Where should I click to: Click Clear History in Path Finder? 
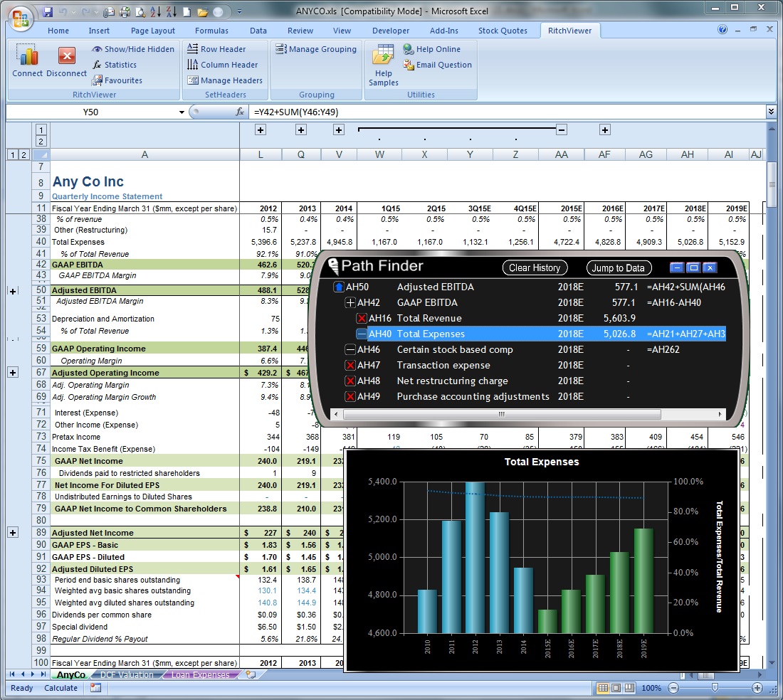pos(535,268)
